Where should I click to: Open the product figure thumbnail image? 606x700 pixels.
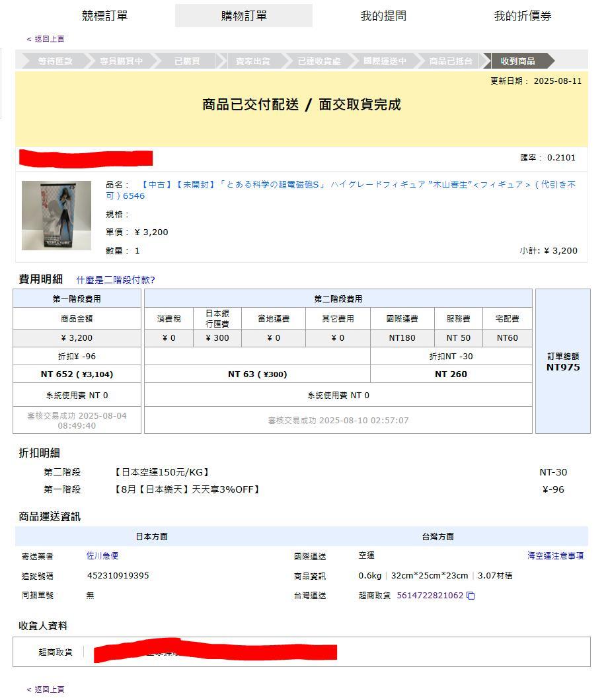56,216
